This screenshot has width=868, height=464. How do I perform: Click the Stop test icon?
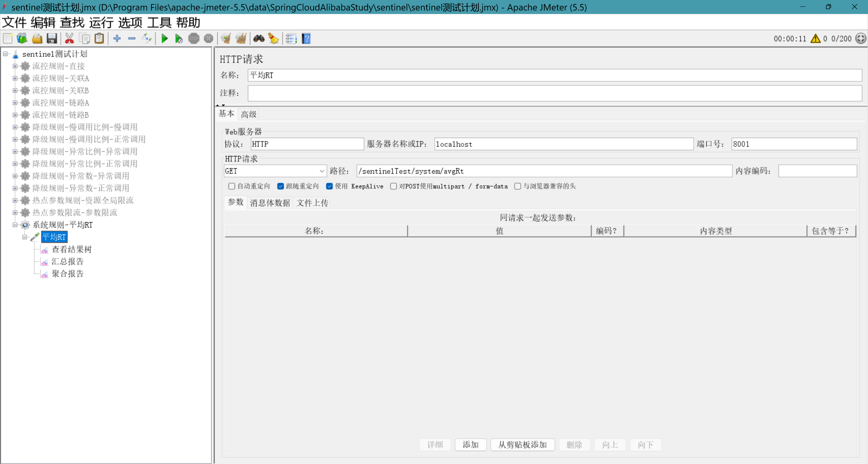194,38
